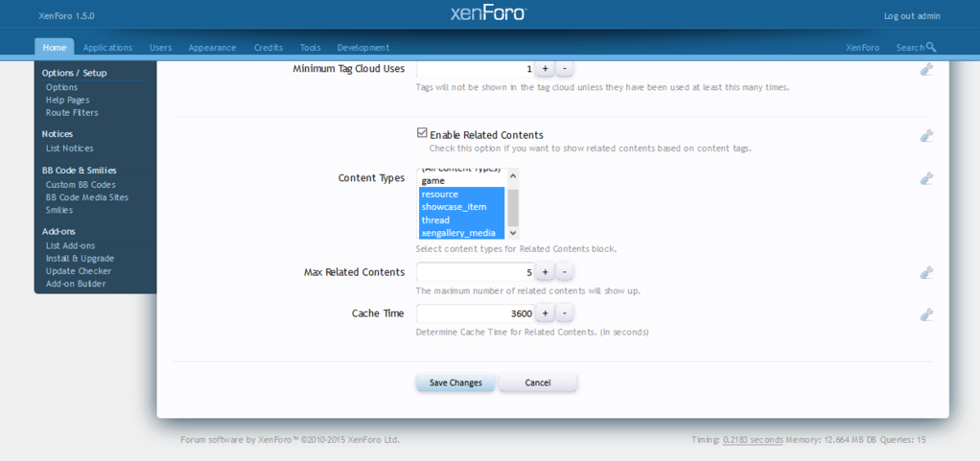
Task: Increase Minimum Tag Cloud Uses value
Action: 545,69
